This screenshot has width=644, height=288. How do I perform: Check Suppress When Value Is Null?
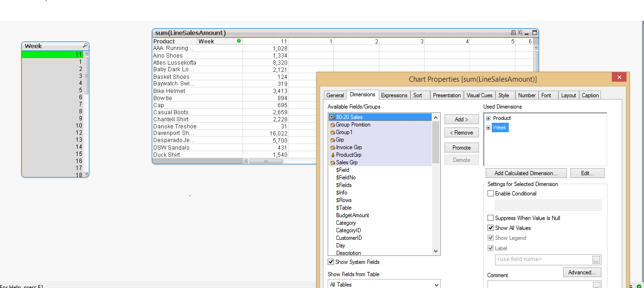(x=491, y=218)
